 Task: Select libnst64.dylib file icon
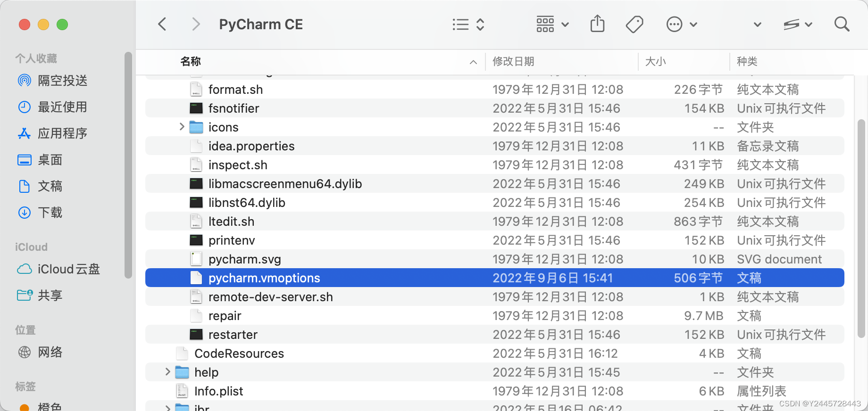(196, 202)
